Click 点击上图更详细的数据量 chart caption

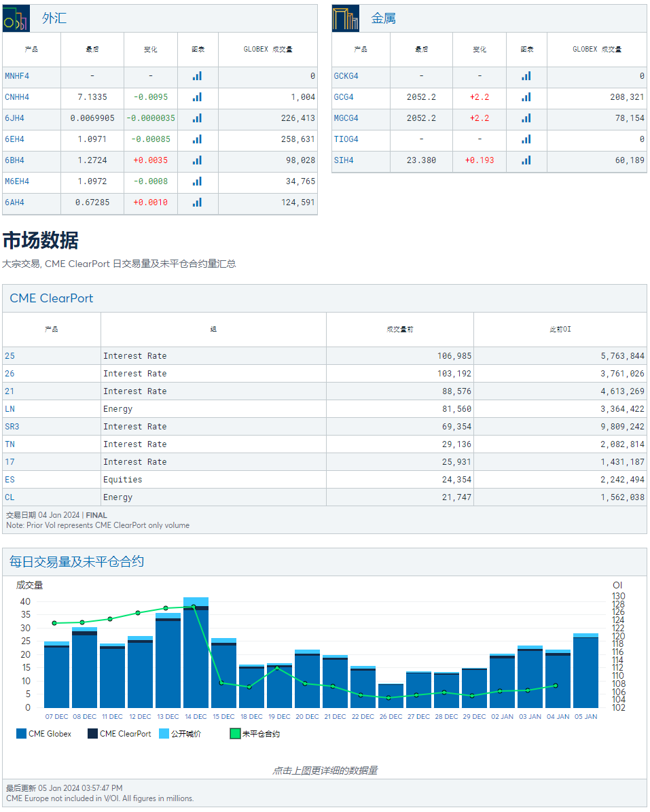coord(325,771)
